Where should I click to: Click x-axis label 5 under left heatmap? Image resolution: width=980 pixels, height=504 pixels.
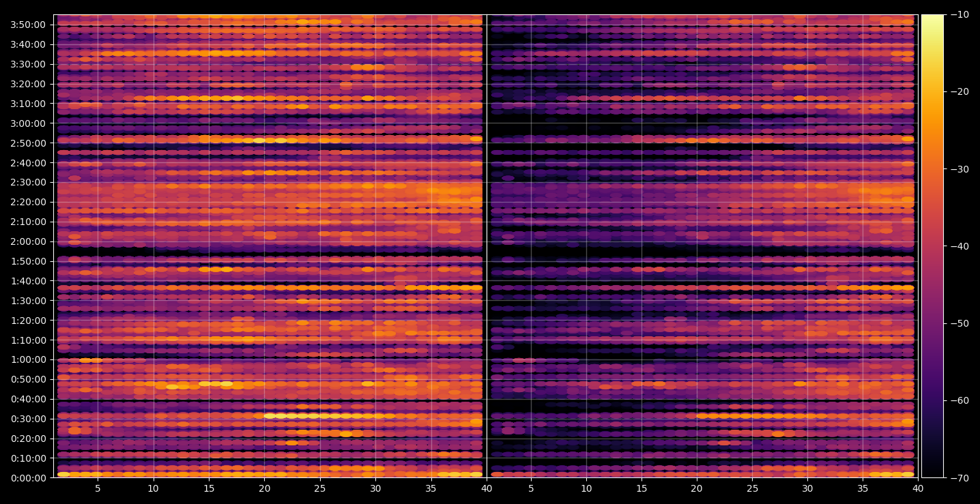(98, 488)
